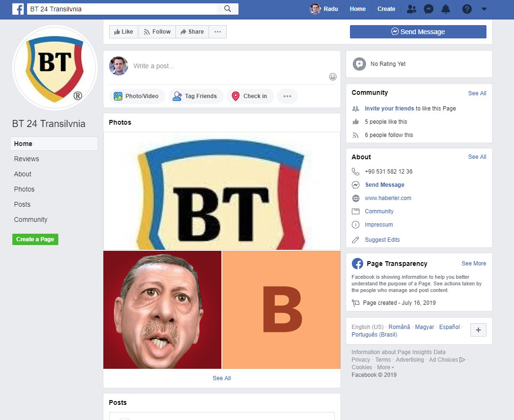
Task: Click the plus button to add more languages
Action: (478, 330)
